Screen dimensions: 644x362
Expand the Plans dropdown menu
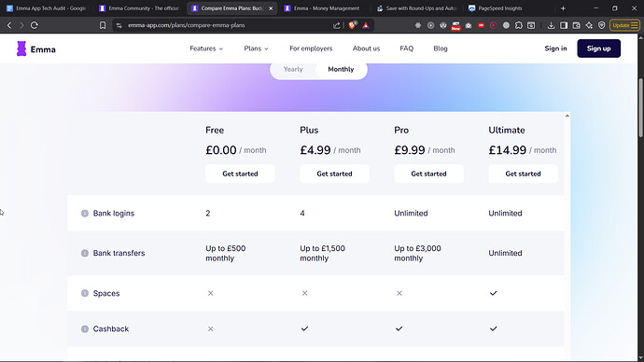(256, 49)
